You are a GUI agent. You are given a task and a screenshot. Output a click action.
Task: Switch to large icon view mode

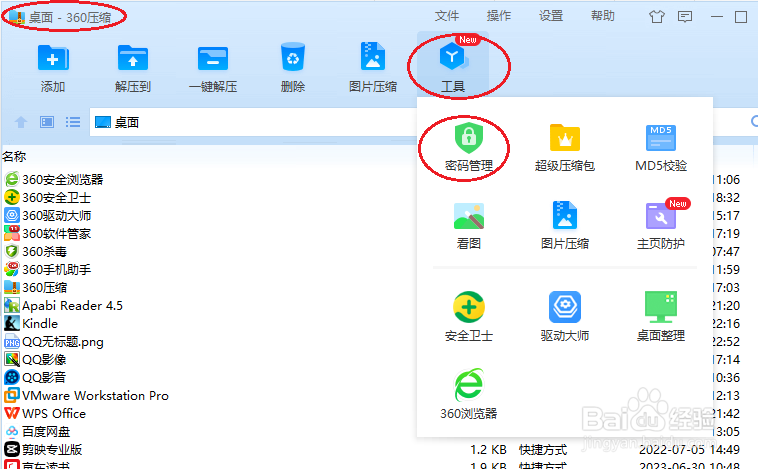point(47,122)
